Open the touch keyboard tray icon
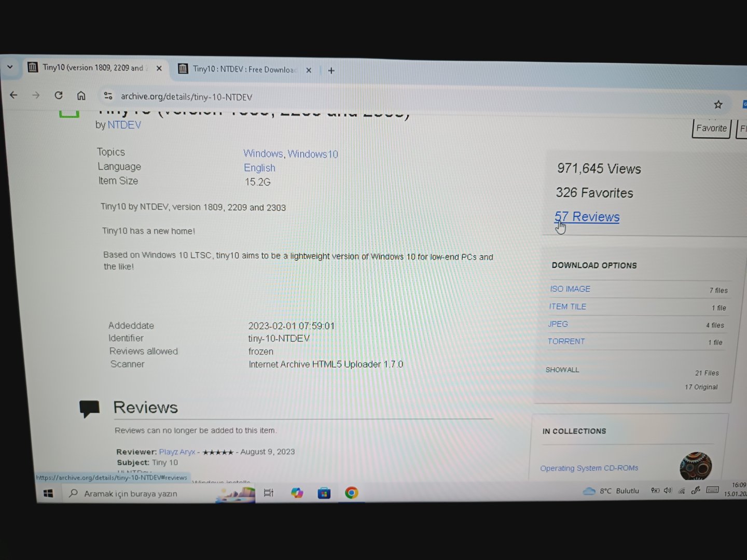Screen dimensions: 747x560 pyautogui.click(x=713, y=489)
